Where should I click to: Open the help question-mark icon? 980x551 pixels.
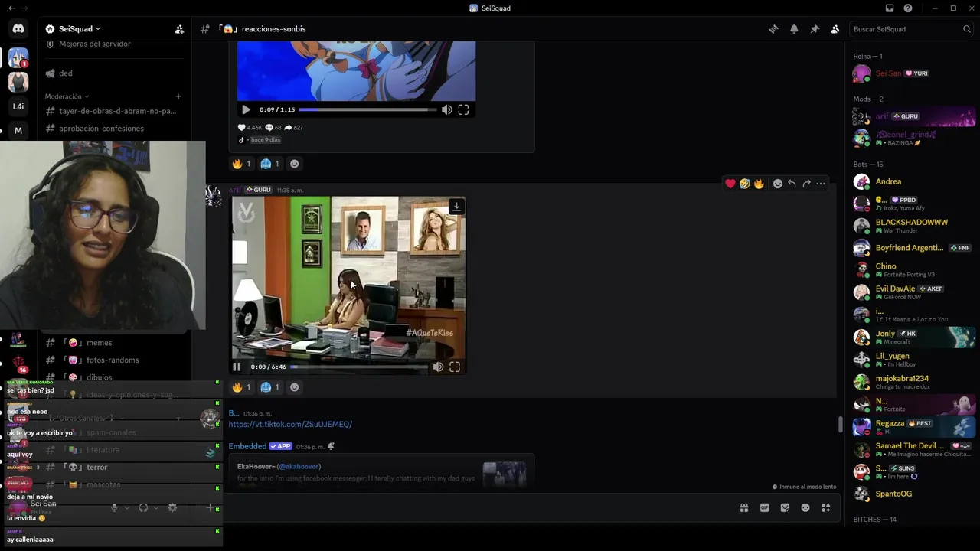pyautogui.click(x=908, y=8)
